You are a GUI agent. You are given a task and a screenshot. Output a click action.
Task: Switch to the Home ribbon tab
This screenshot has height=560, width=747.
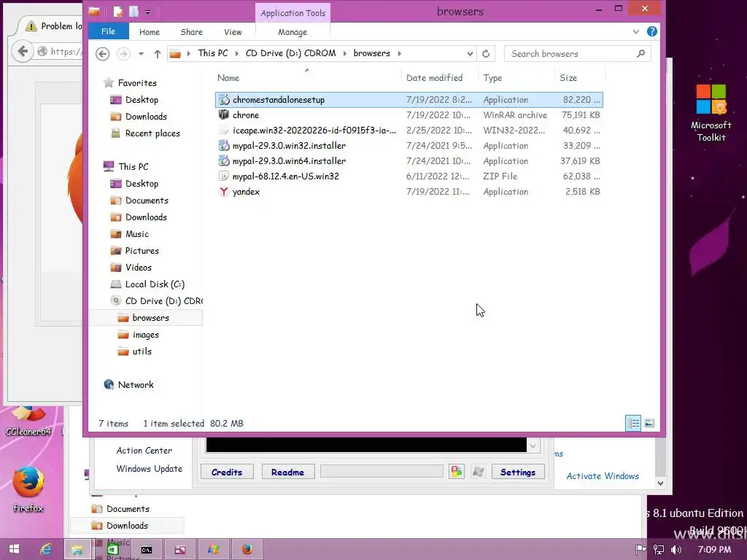coord(149,32)
